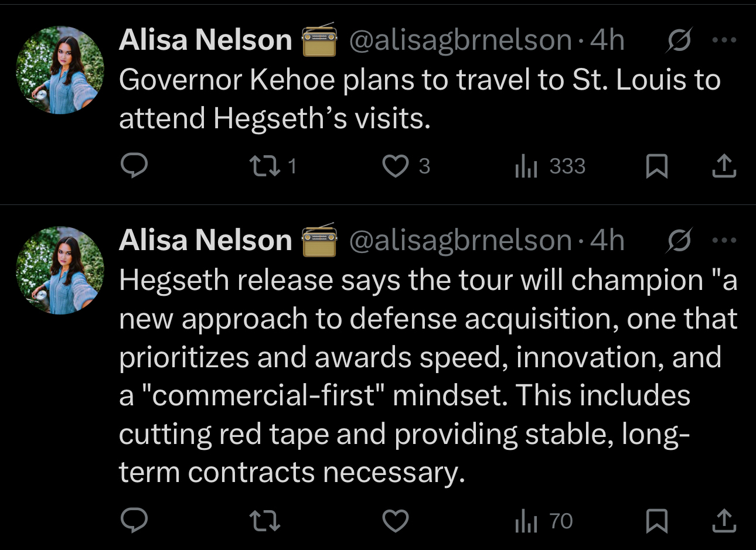Image resolution: width=756 pixels, height=550 pixels.
Task: Open more options for first tweet
Action: 724,40
